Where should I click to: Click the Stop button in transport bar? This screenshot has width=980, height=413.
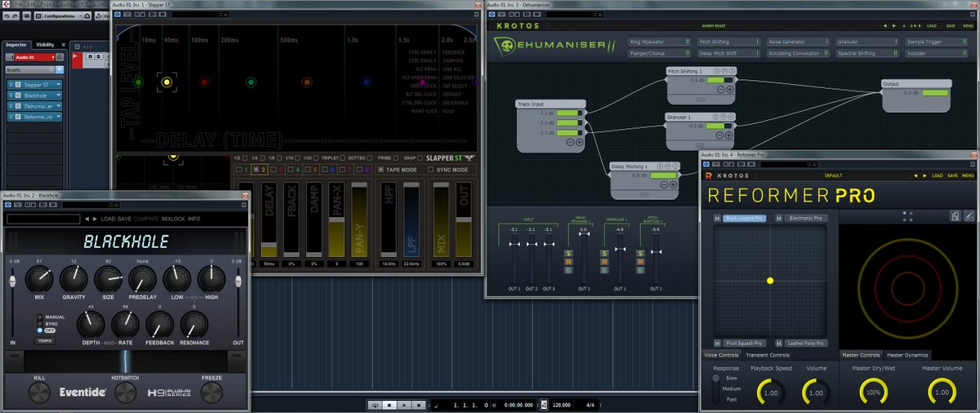coord(390,405)
